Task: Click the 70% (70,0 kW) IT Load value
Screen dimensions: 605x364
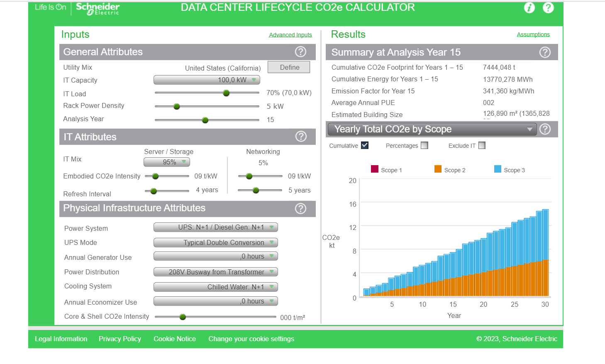Action: point(289,93)
